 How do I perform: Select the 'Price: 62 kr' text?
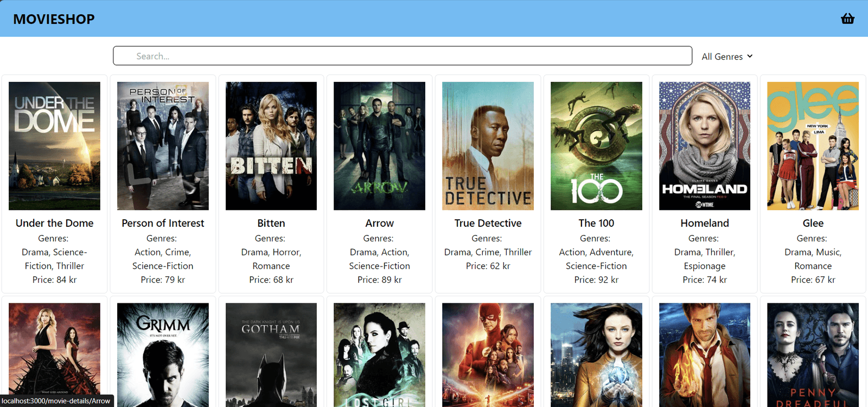click(x=488, y=266)
